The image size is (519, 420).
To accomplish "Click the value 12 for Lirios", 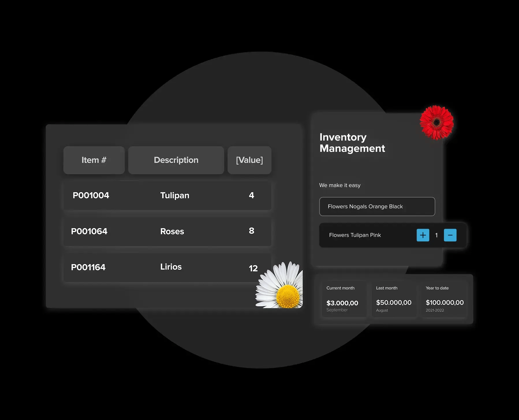I will click(253, 268).
